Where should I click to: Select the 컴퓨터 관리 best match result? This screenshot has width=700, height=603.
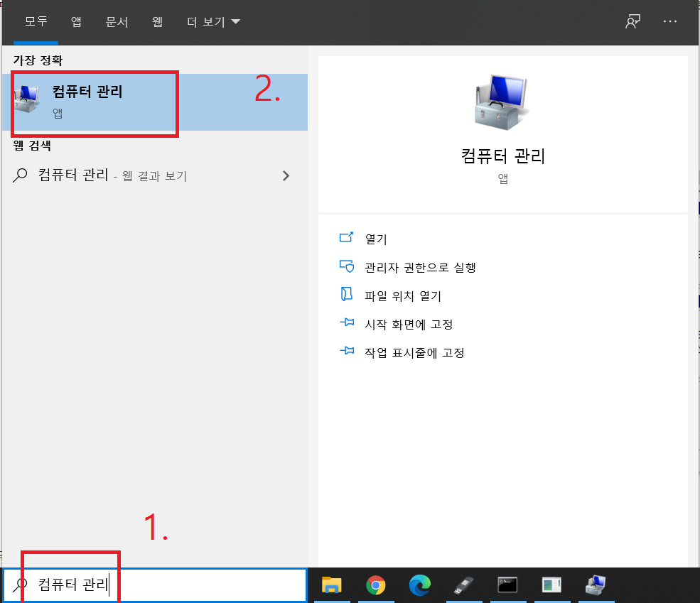coord(154,102)
